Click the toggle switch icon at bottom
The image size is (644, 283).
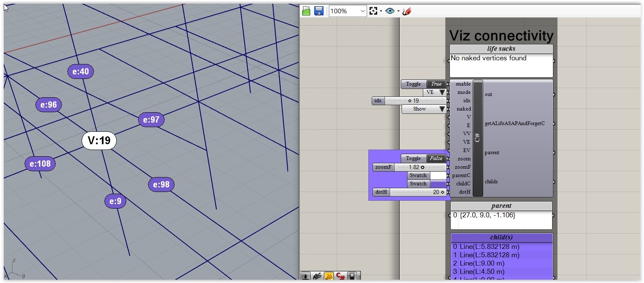pos(352,276)
